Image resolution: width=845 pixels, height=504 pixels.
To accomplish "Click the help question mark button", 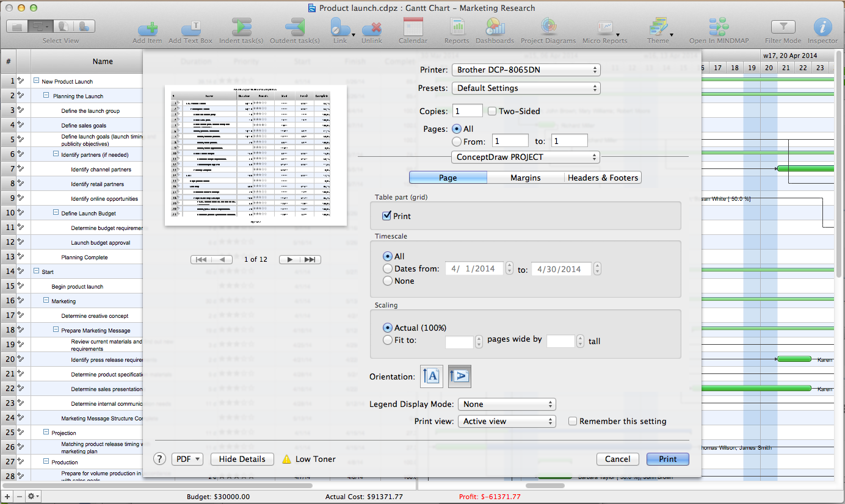I will (159, 459).
